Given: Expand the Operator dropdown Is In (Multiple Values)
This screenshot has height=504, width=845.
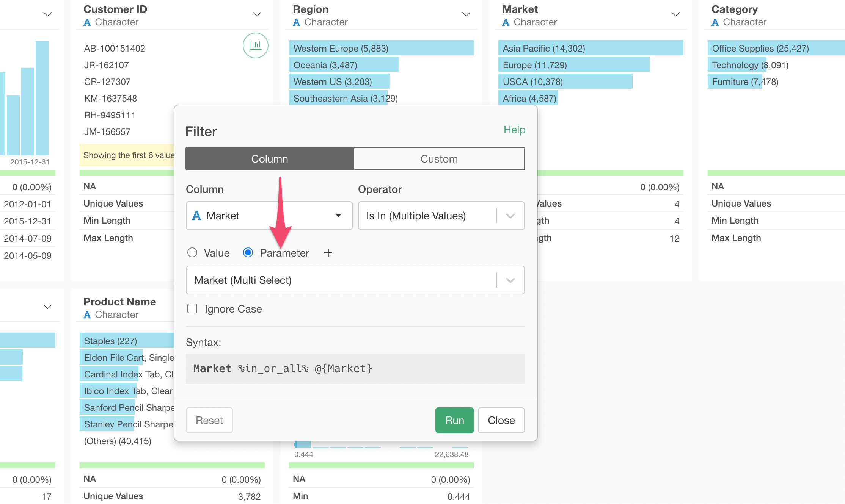Looking at the screenshot, I should (441, 216).
